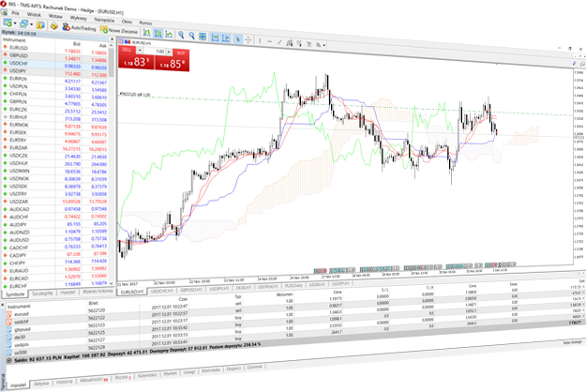Click the 1.00 volume input field
Screen dimensions: 586x392
pyautogui.click(x=155, y=51)
